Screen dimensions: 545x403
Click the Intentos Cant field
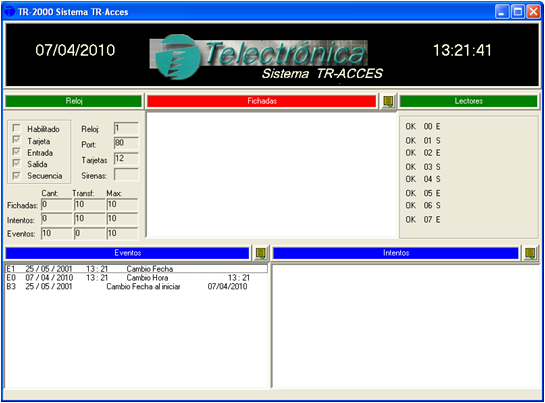coord(56,219)
